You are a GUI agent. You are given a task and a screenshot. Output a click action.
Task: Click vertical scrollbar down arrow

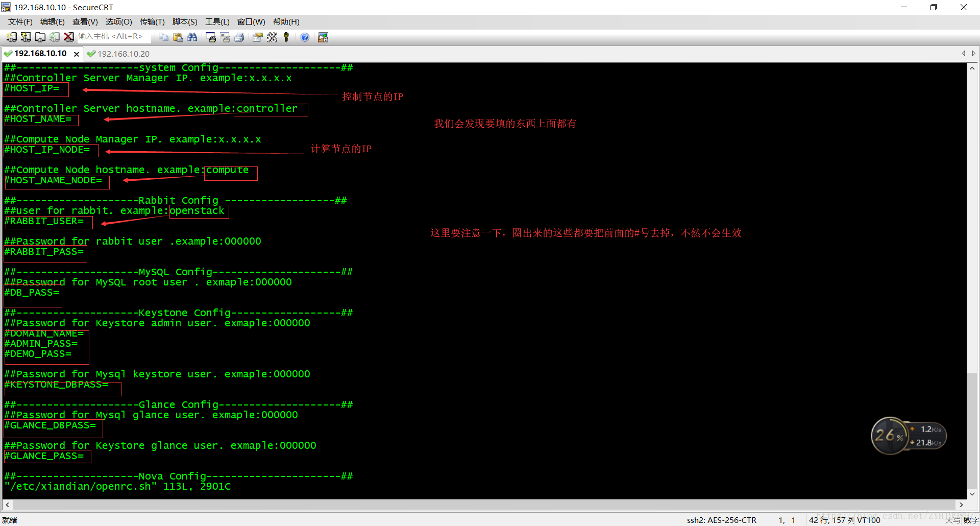click(x=972, y=494)
